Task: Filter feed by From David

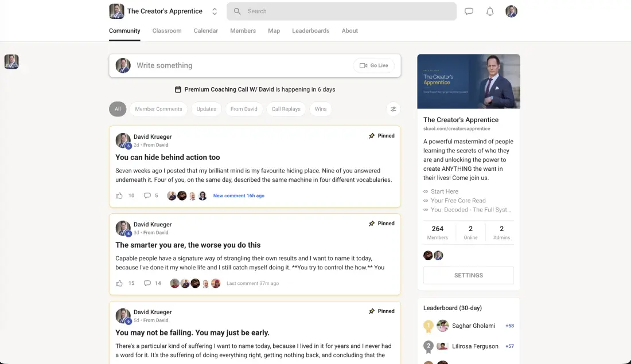Action: click(x=244, y=109)
